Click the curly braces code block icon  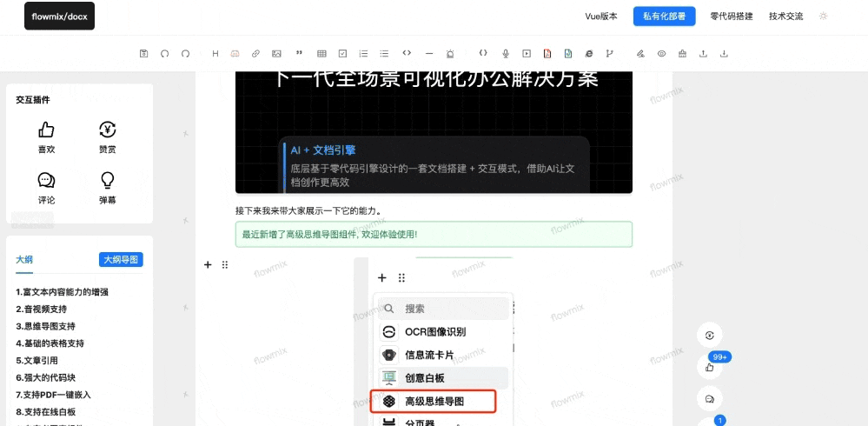pyautogui.click(x=483, y=53)
